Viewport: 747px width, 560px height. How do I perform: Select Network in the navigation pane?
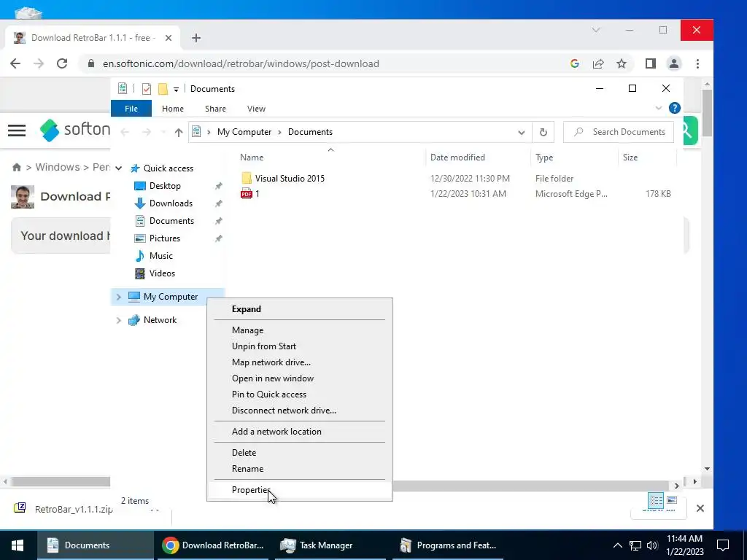coord(160,320)
